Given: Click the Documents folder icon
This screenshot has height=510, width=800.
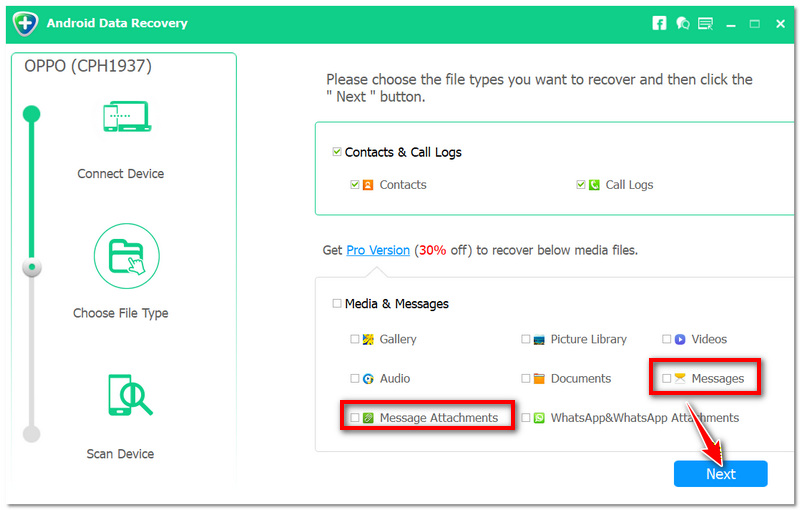Looking at the screenshot, I should 539,378.
